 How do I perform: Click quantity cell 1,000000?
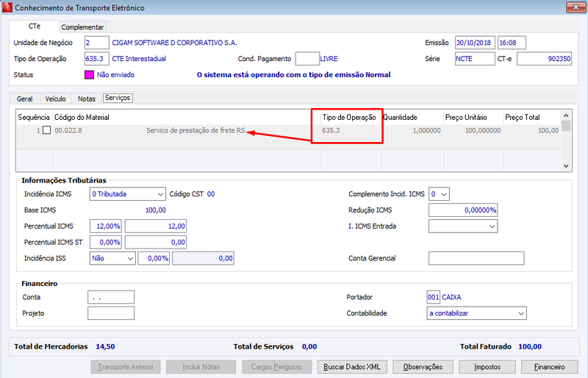427,131
